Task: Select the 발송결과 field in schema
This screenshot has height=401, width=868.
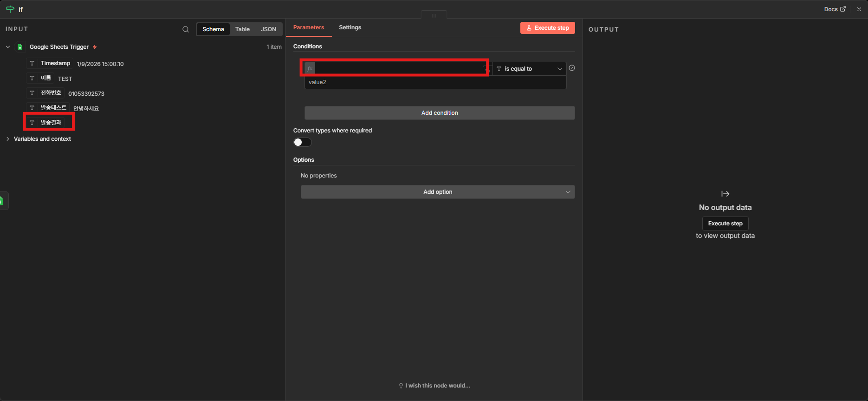Action: pyautogui.click(x=51, y=122)
